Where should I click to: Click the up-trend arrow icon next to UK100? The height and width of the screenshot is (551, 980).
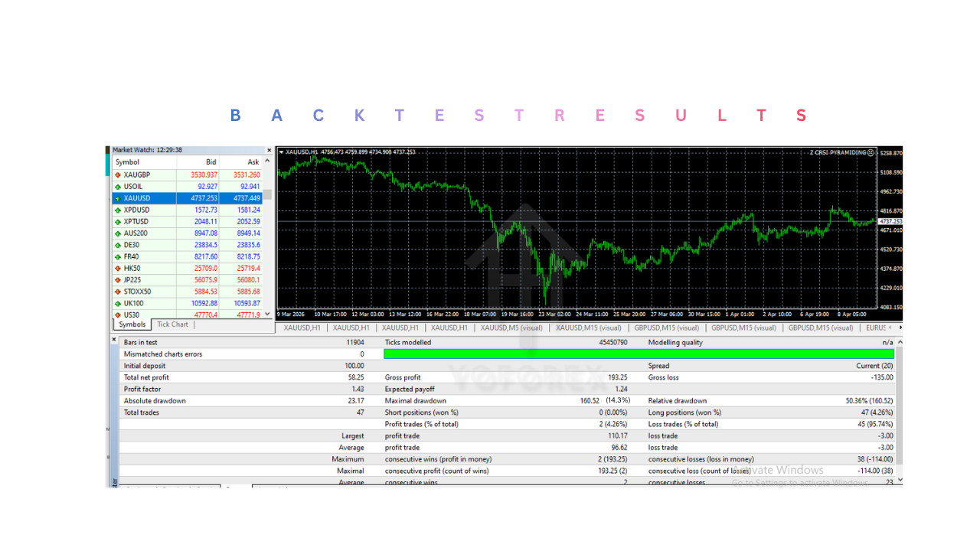(117, 302)
